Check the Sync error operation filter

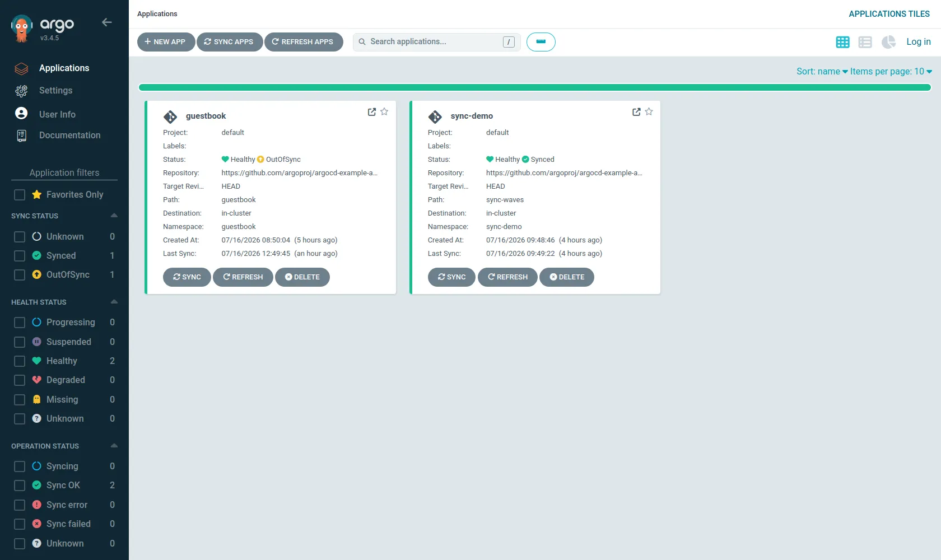click(20, 505)
